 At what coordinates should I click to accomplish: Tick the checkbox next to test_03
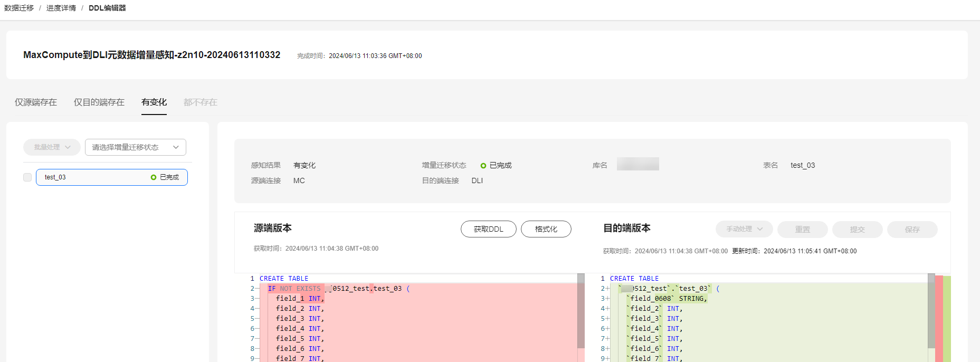(27, 177)
